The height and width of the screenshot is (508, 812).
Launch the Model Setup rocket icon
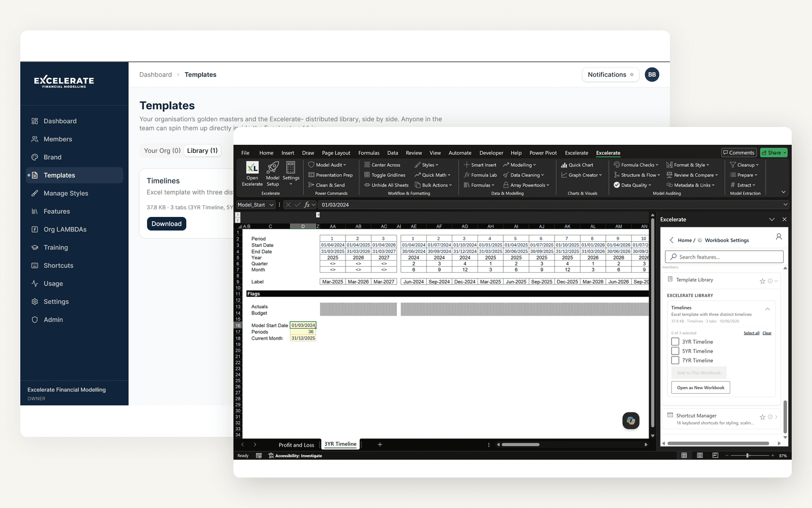[x=273, y=174]
